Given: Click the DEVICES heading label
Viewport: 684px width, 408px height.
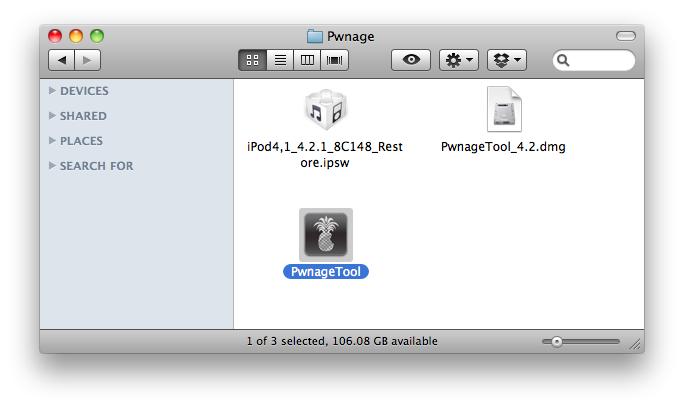Looking at the screenshot, I should pyautogui.click(x=84, y=91).
